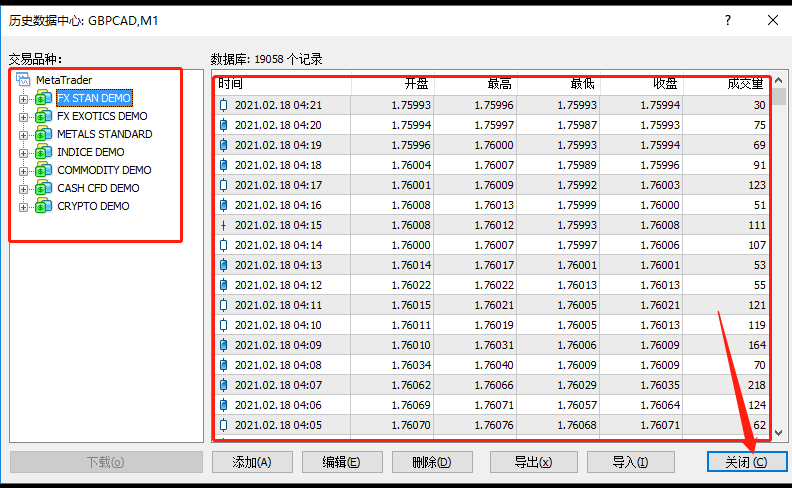Click the COMMODITY DEMO folder icon
Viewport: 792px width, 488px height.
pyautogui.click(x=43, y=170)
